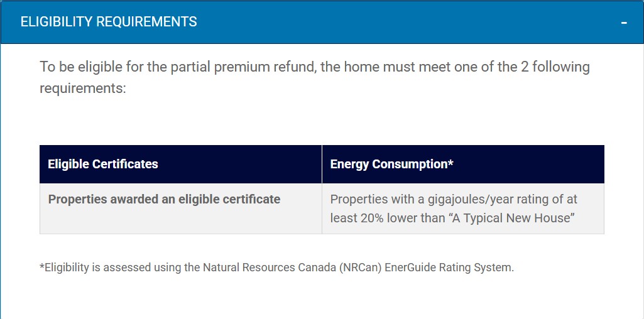Click '(NRCan)' abbreviation in the footnote
Screen dimensions: 644x319
point(361,268)
